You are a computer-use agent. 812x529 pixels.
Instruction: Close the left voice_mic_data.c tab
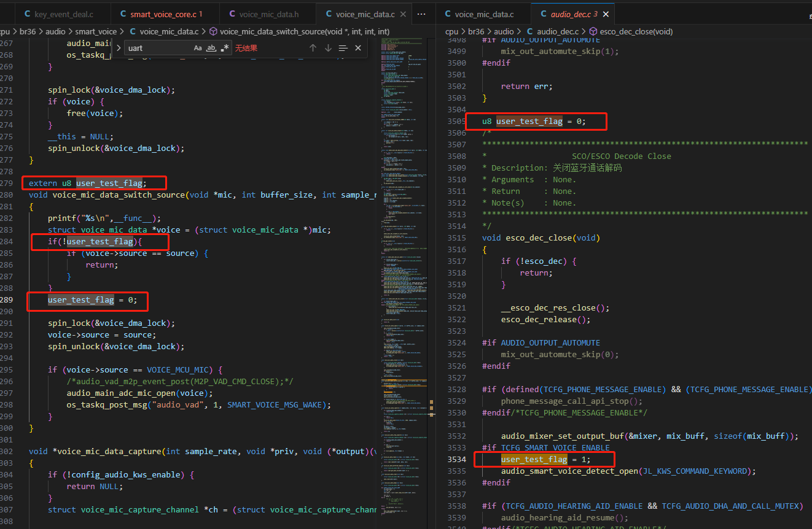point(404,14)
